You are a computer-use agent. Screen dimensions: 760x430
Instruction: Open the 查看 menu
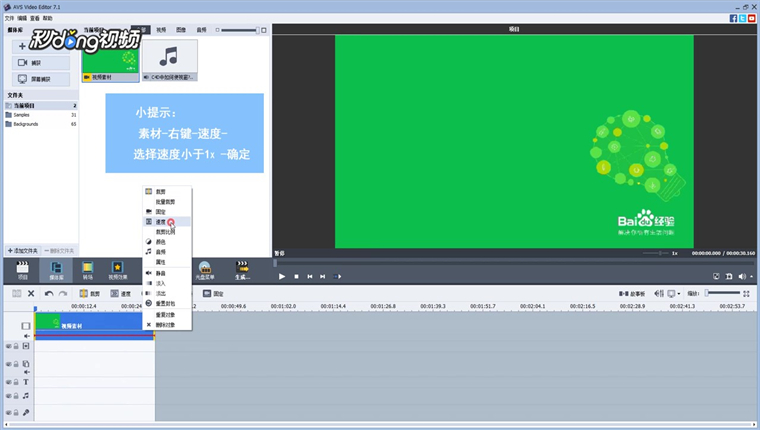[x=35, y=18]
